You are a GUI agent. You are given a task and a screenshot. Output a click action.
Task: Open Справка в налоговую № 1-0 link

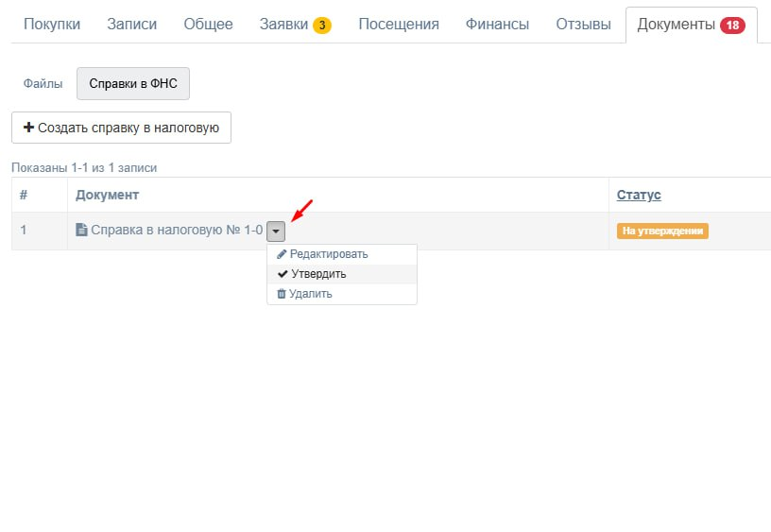[177, 230]
